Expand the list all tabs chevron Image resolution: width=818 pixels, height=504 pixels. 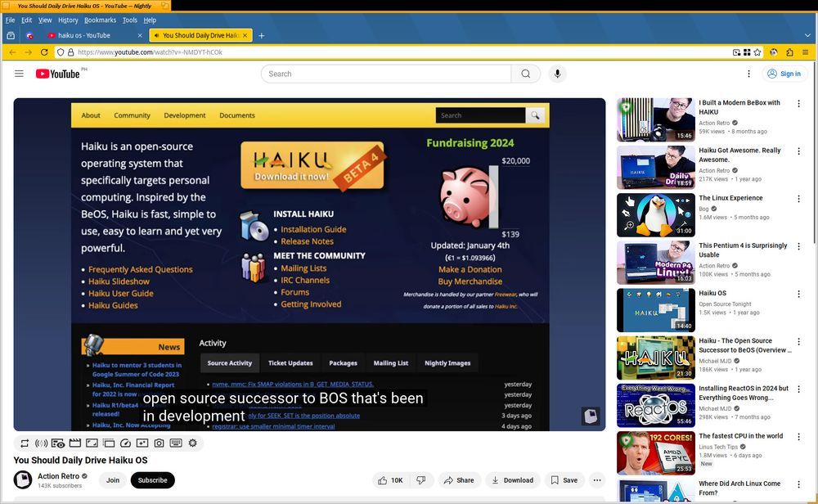coord(807,35)
